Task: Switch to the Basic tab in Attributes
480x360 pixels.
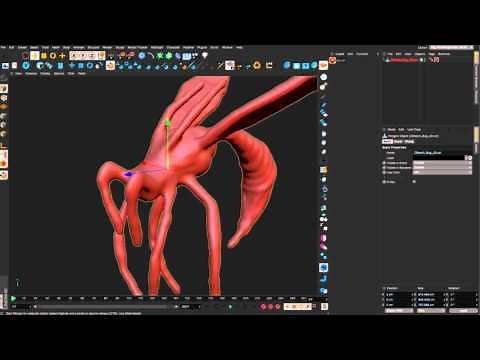Action: click(387, 141)
